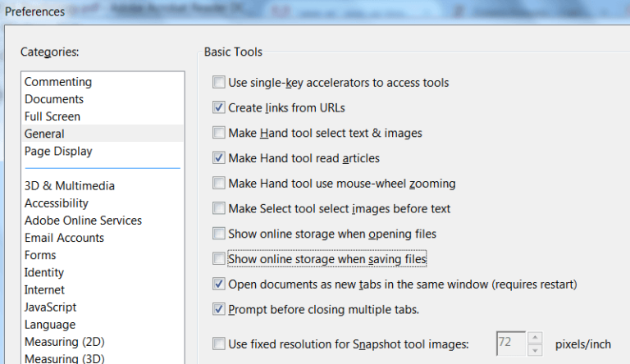Enable Make Hand tool select text & images
Screen dimensions: 630x364
(218, 133)
